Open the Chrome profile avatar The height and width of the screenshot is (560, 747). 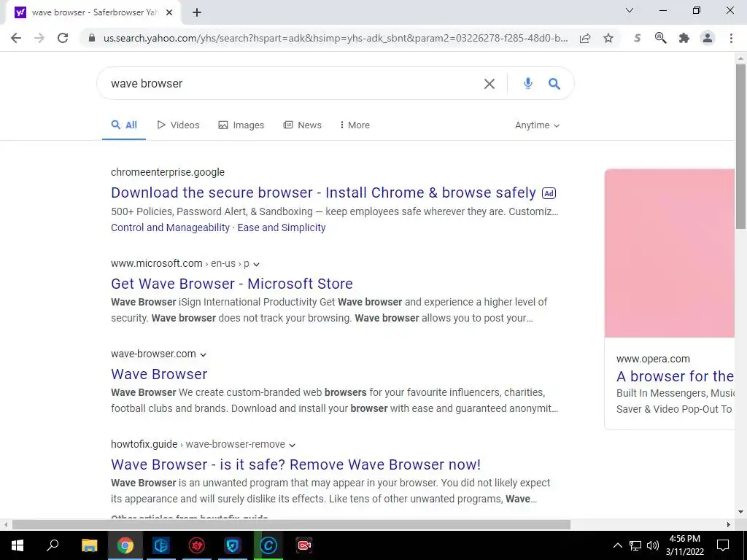tap(708, 38)
